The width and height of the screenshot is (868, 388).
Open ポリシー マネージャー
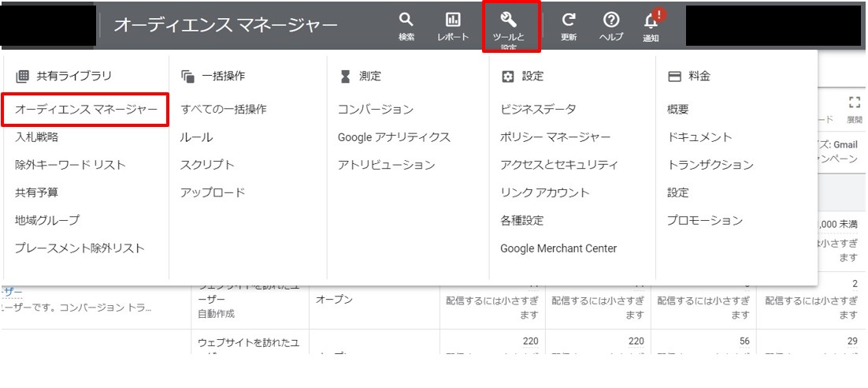556,137
